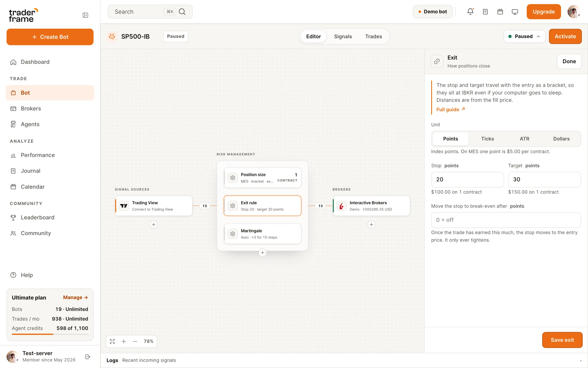Collapse the sidebar panel icon
This screenshot has height=368, width=588.
point(85,15)
